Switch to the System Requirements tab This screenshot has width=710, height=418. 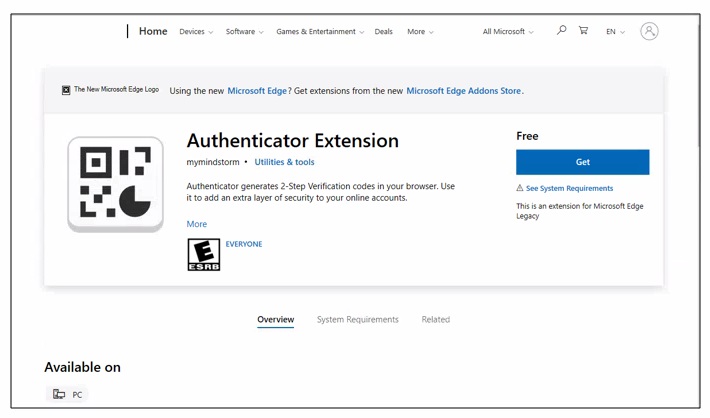pyautogui.click(x=357, y=320)
